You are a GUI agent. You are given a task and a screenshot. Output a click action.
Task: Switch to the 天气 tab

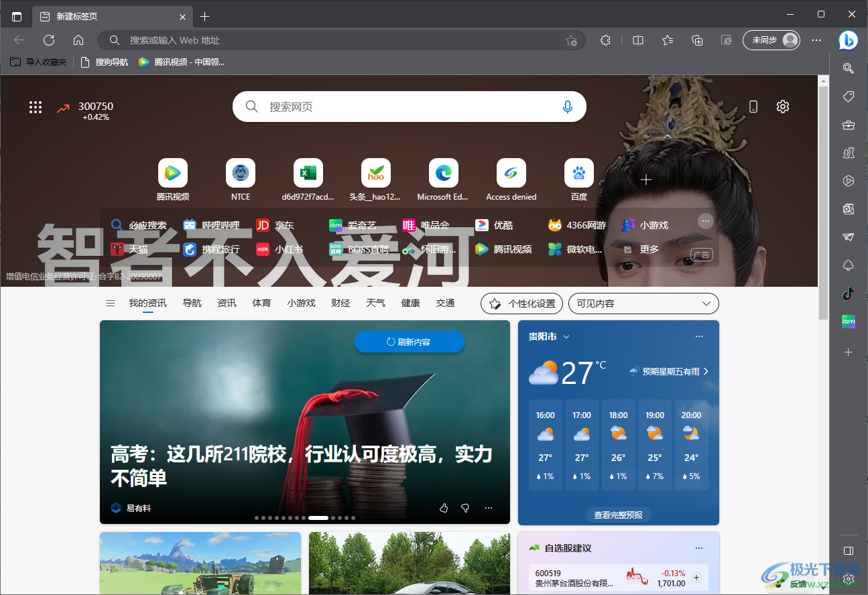coord(375,304)
